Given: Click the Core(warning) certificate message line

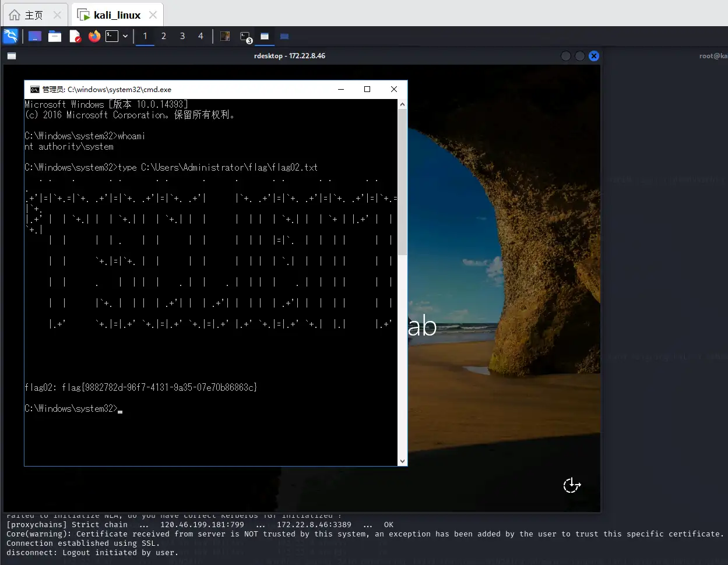Looking at the screenshot, I should 365,534.
